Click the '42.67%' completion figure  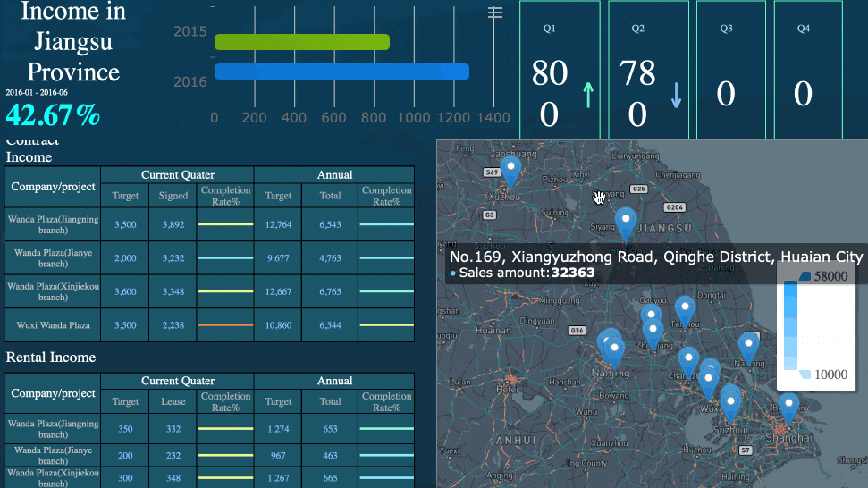click(53, 115)
